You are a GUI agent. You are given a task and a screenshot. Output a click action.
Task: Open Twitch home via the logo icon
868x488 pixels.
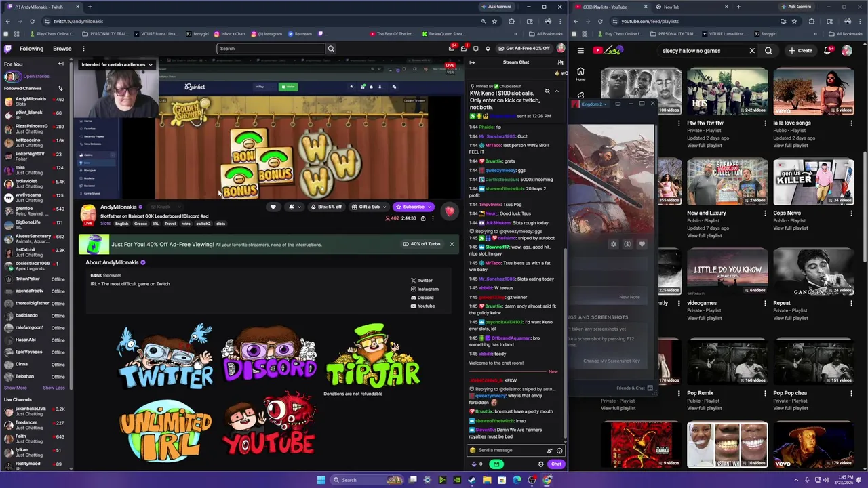pyautogui.click(x=7, y=49)
